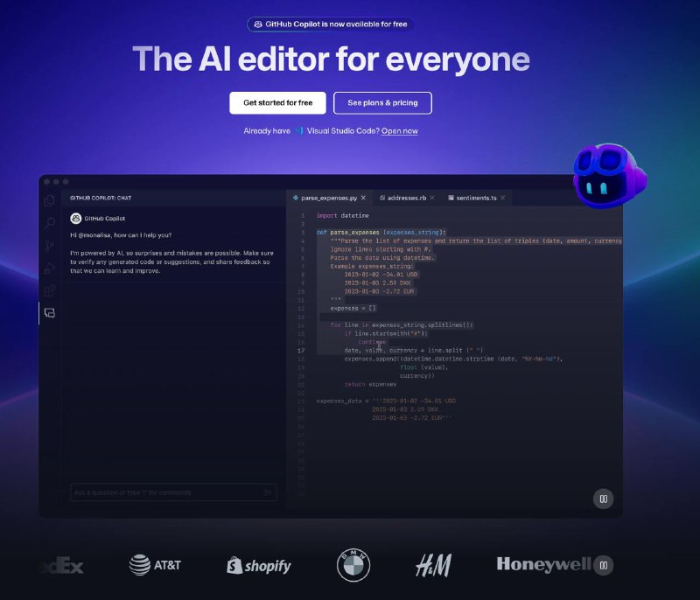Click the "I'm powered by AI" disclaimer text
Screen dimensions: 700x600
(171, 262)
